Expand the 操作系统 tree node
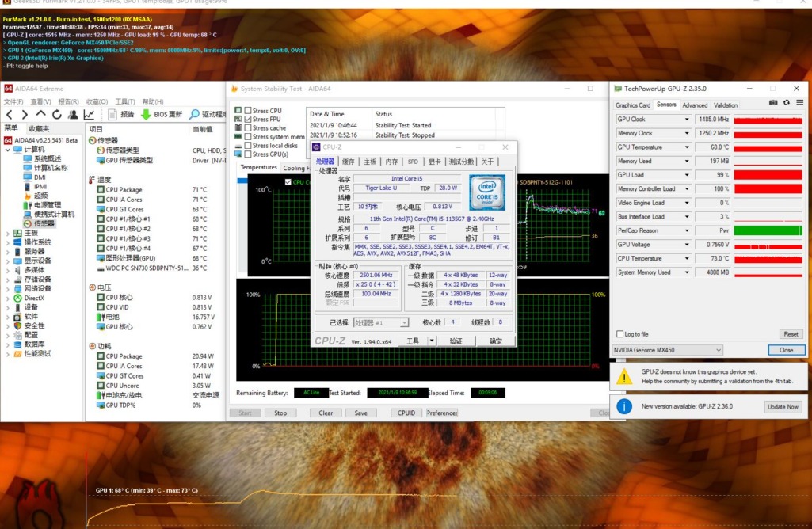The width and height of the screenshot is (812, 529). 8,243
